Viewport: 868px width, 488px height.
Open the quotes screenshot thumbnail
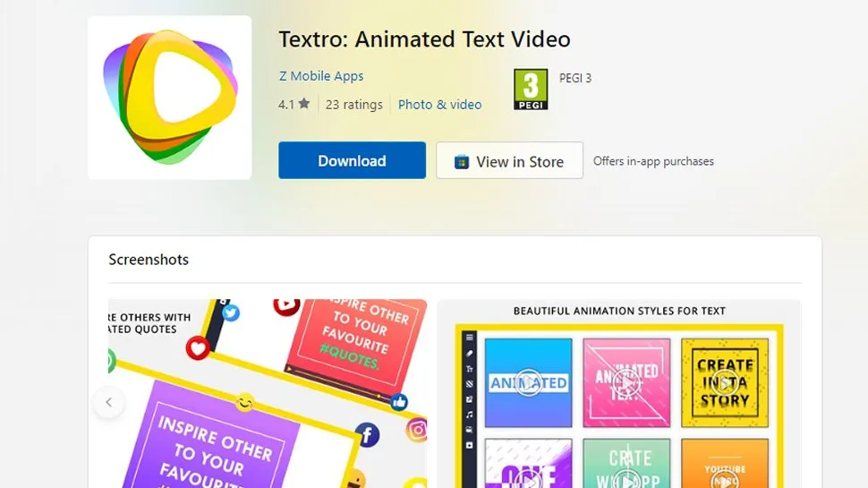268,394
